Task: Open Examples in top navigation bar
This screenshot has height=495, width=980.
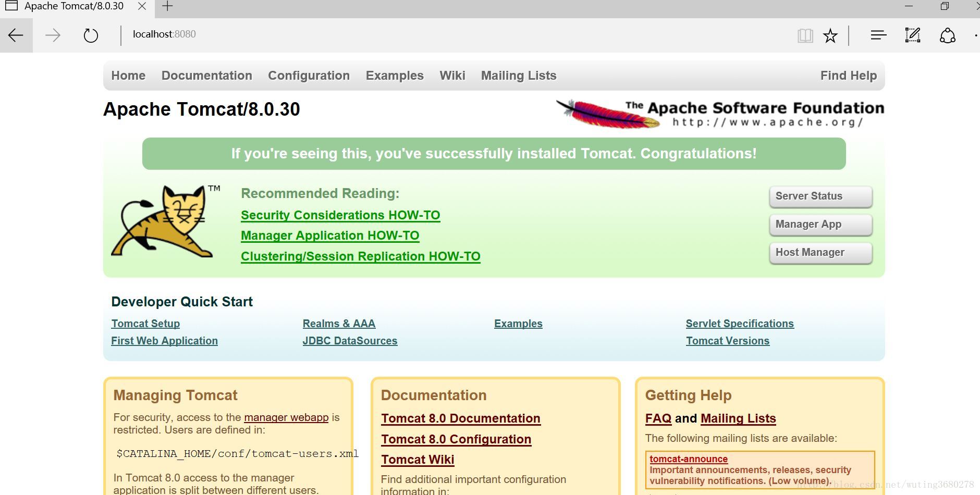Action: coord(395,76)
